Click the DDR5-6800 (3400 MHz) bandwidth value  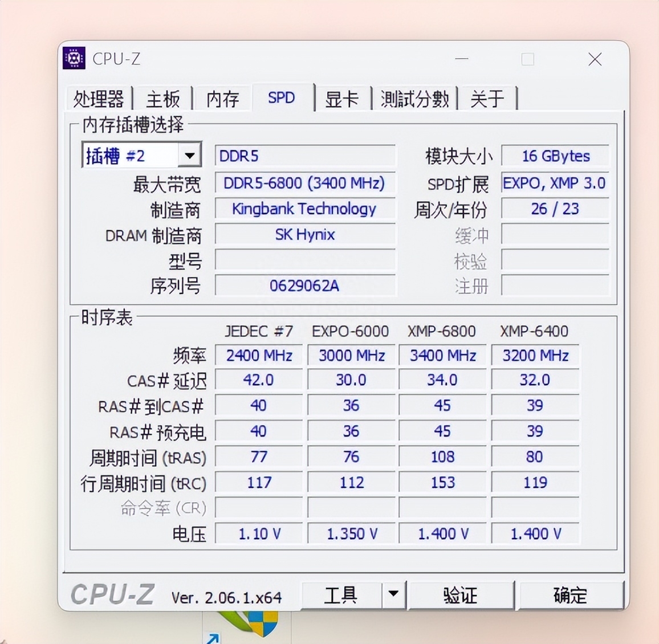(305, 183)
